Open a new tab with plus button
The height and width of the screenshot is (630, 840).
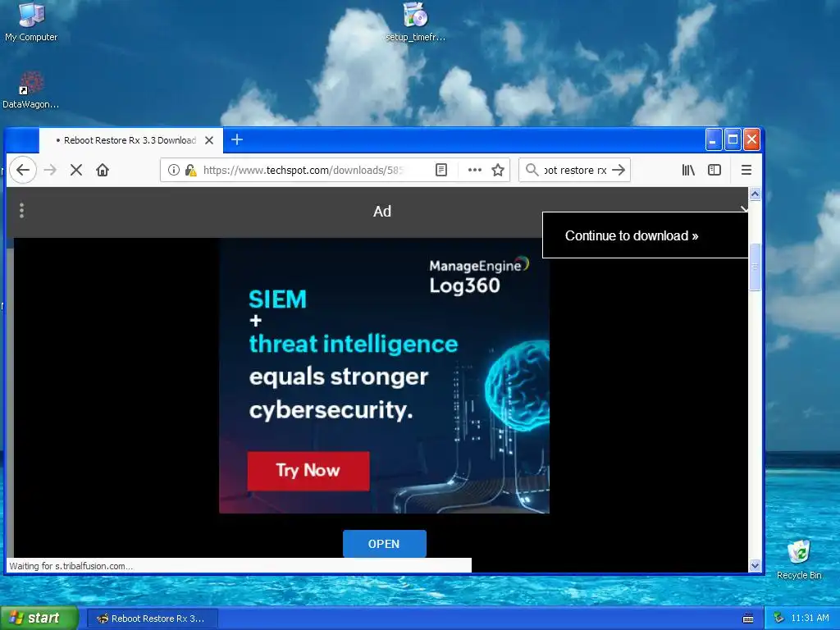[x=237, y=139]
